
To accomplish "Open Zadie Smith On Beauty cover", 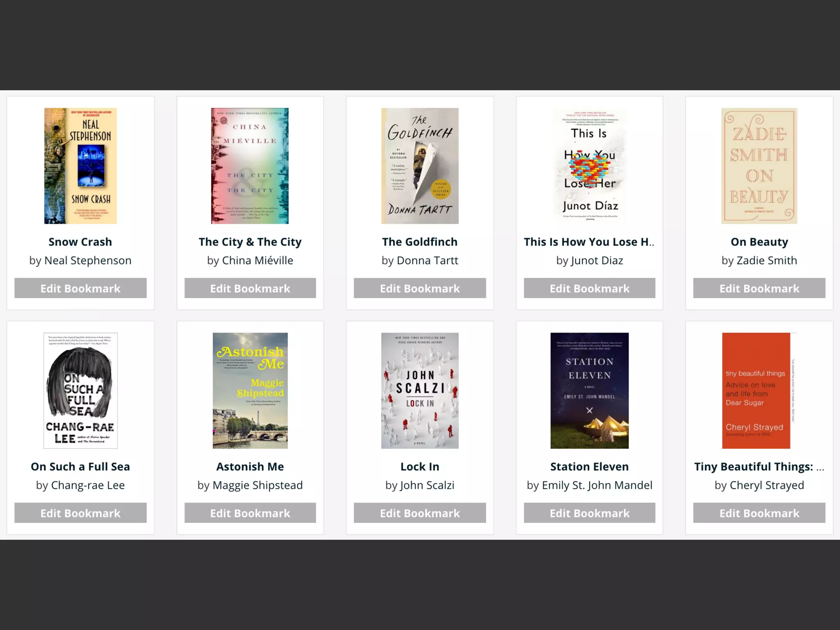I will [x=759, y=166].
